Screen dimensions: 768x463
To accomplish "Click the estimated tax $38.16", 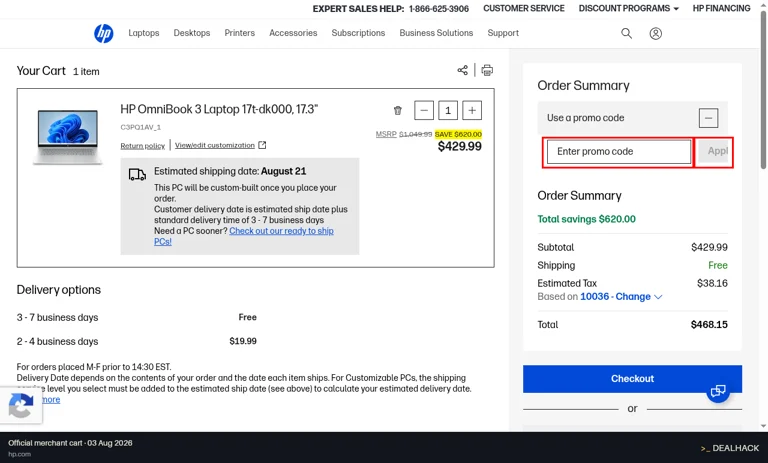I will pyautogui.click(x=712, y=283).
